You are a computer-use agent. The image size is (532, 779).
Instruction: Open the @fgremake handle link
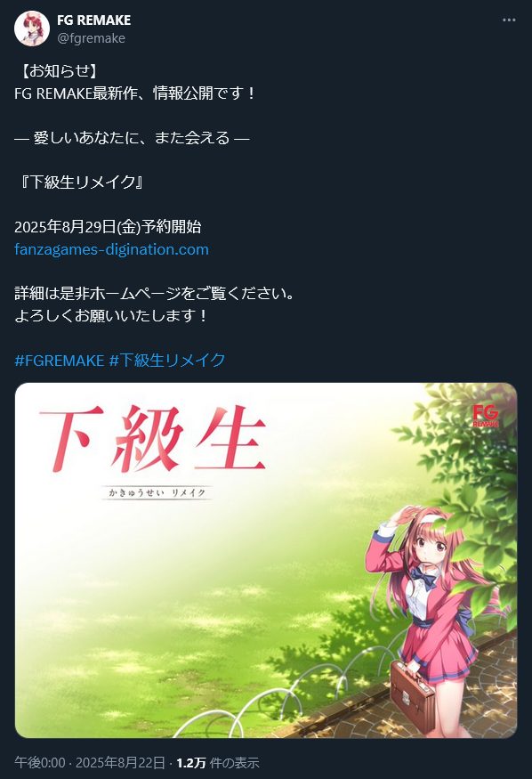point(91,38)
